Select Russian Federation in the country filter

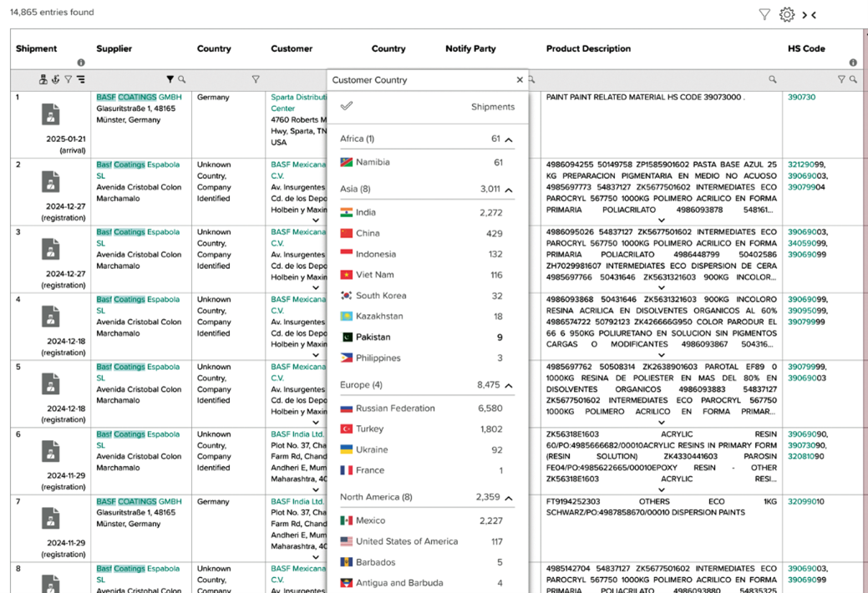click(x=422, y=408)
